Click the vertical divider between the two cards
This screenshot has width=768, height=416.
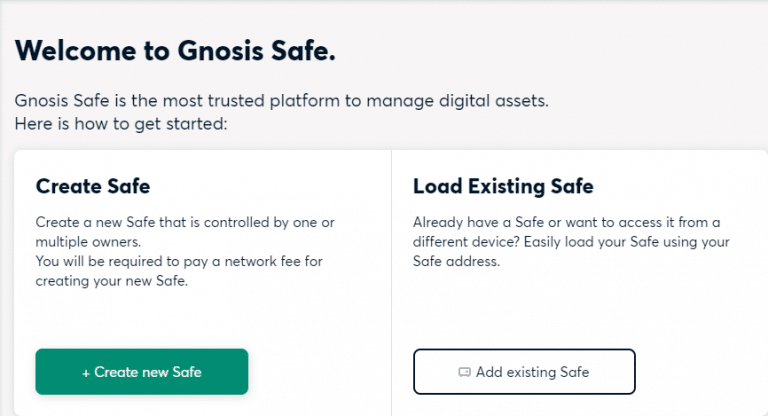[x=391, y=283]
